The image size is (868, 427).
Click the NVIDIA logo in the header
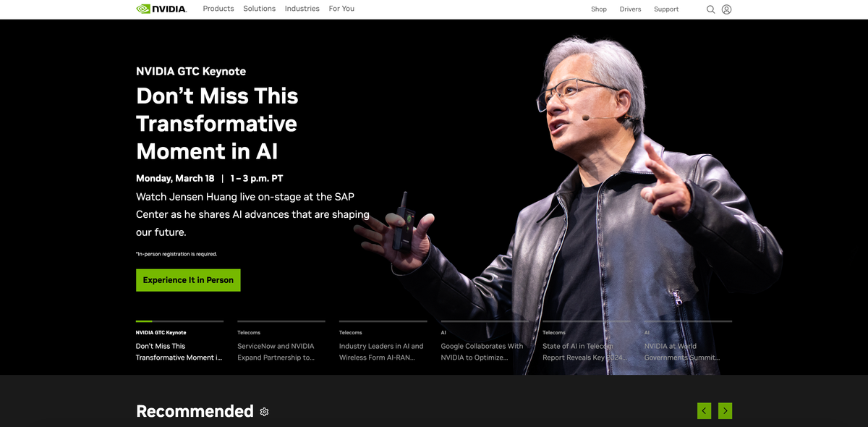pyautogui.click(x=161, y=9)
